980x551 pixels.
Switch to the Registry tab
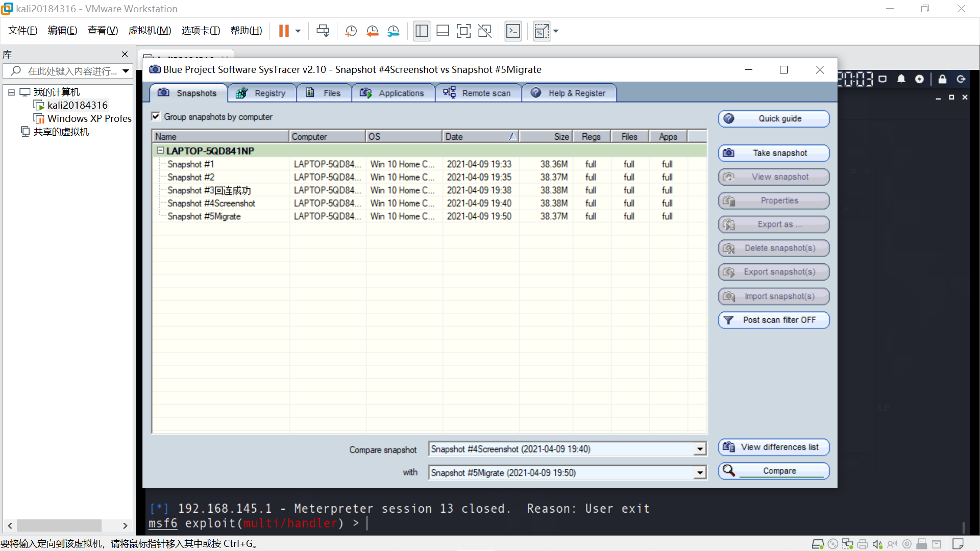[x=262, y=93]
